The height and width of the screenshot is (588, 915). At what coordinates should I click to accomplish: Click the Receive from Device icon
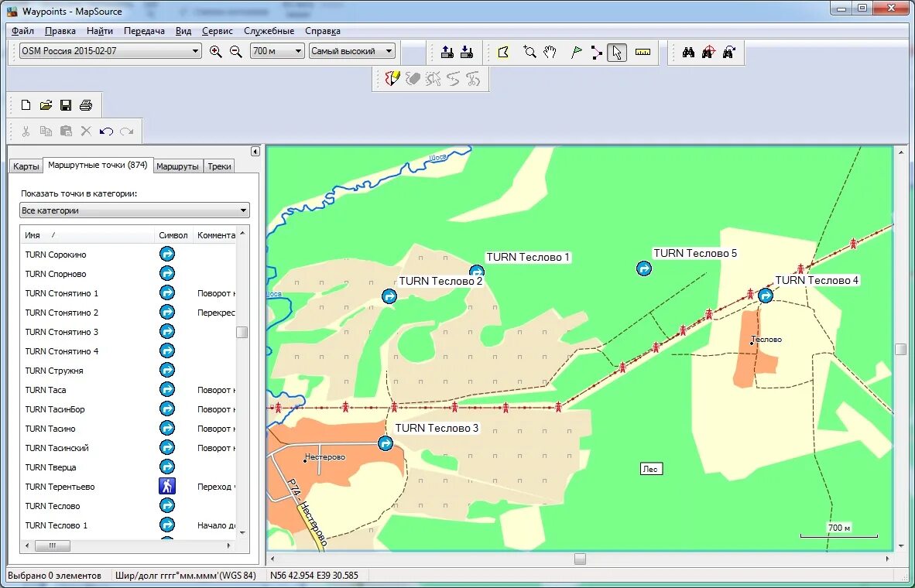(468, 52)
